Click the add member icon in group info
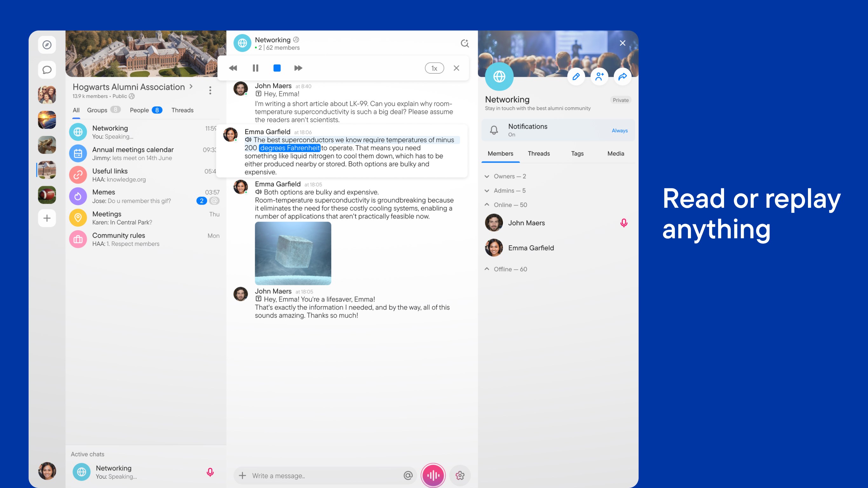 click(600, 77)
